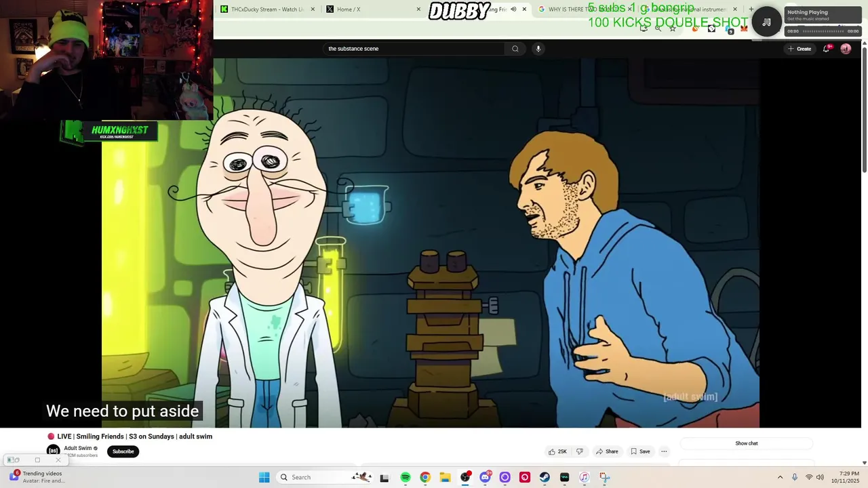Open the YouTube account avatar menu

(846, 49)
